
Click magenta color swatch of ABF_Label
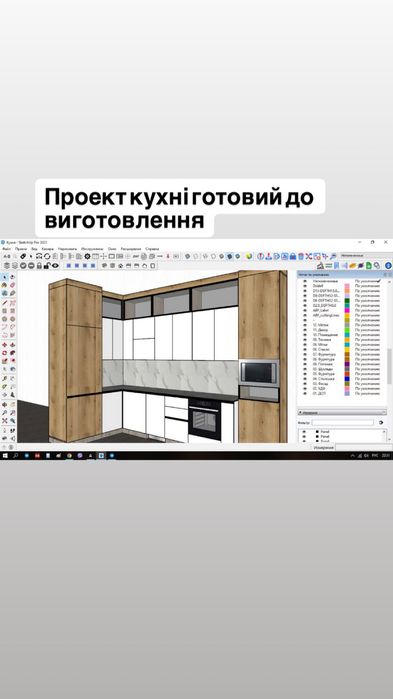[x=347, y=310]
